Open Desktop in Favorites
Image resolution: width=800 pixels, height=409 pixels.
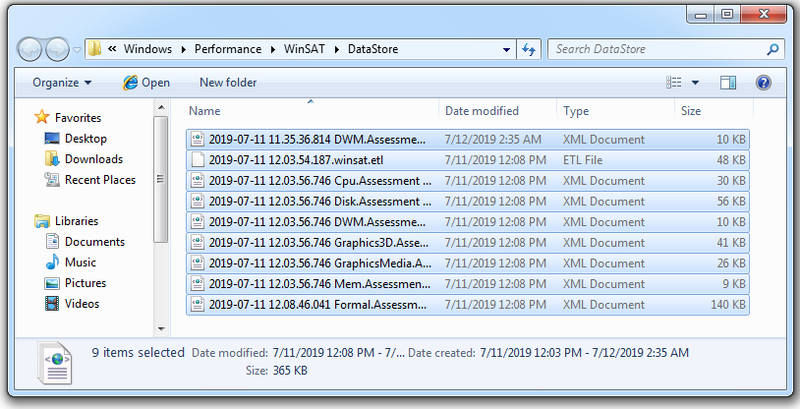point(85,139)
